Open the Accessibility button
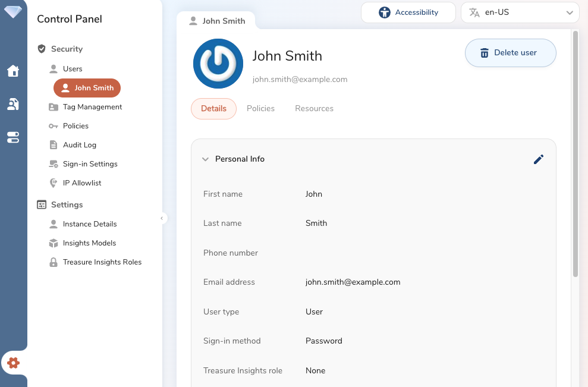This screenshot has height=387, width=588. [x=408, y=12]
